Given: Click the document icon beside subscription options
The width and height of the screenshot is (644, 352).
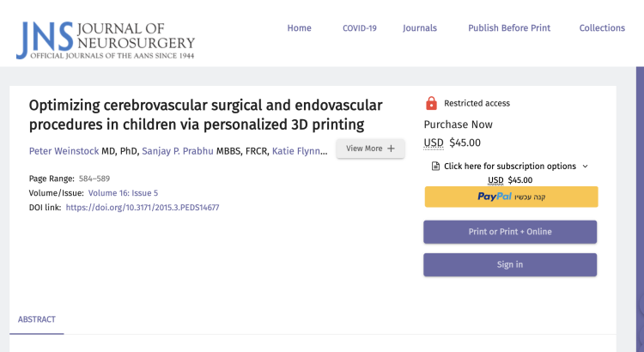Looking at the screenshot, I should pos(435,166).
